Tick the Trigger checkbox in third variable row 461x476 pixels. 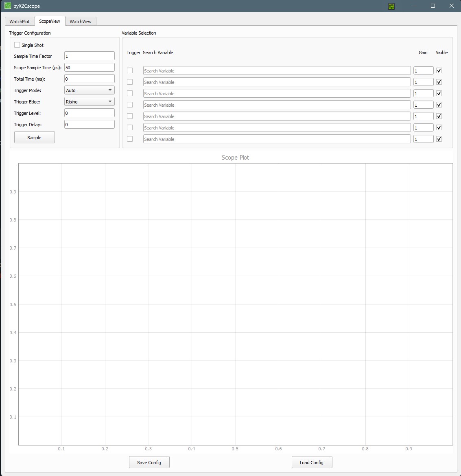pyautogui.click(x=130, y=93)
